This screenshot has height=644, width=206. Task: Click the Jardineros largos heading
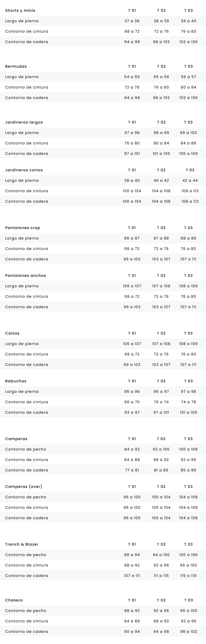(24, 122)
